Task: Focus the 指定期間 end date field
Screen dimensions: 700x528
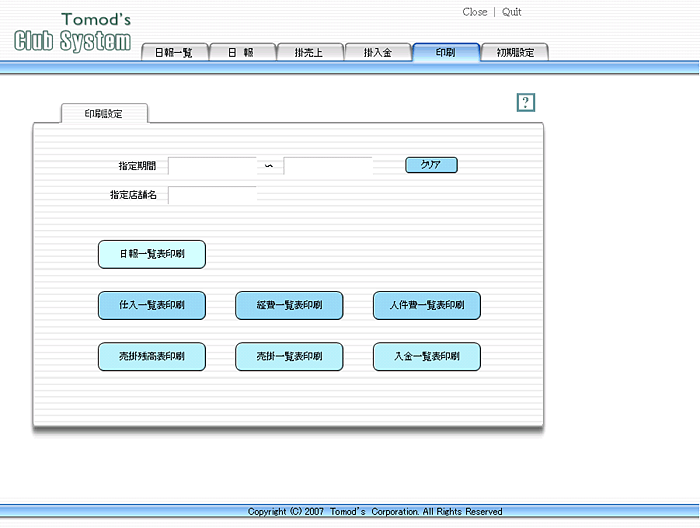Action: [328, 166]
